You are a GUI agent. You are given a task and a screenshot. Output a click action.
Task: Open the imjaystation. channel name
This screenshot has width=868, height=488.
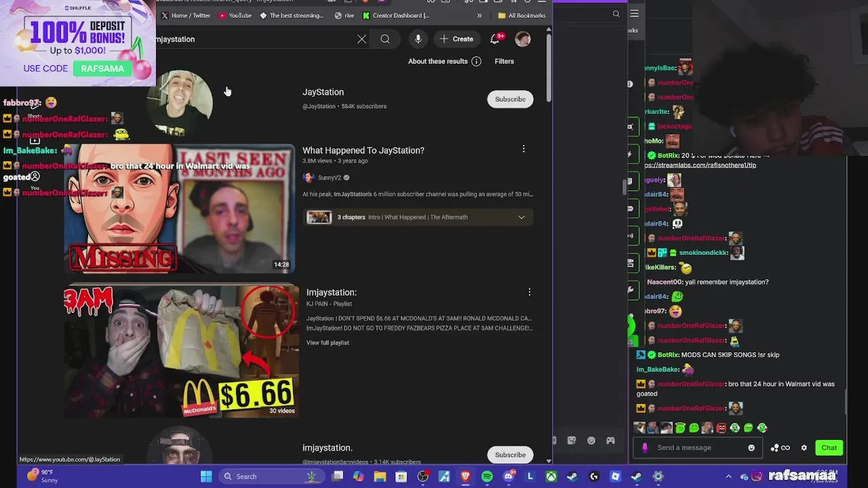point(328,448)
